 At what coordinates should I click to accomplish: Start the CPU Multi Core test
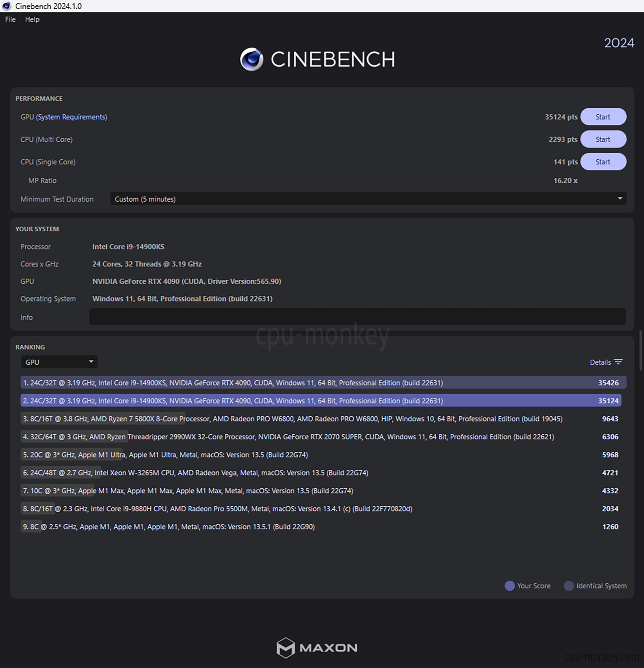603,139
